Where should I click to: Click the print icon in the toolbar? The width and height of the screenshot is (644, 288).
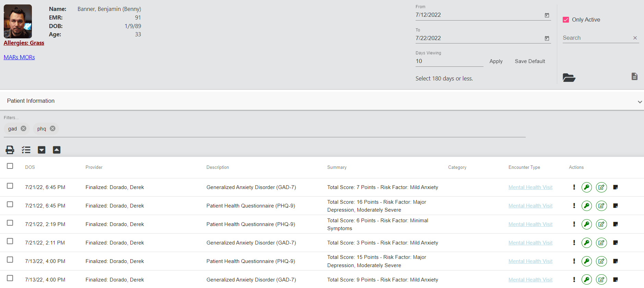click(x=10, y=150)
